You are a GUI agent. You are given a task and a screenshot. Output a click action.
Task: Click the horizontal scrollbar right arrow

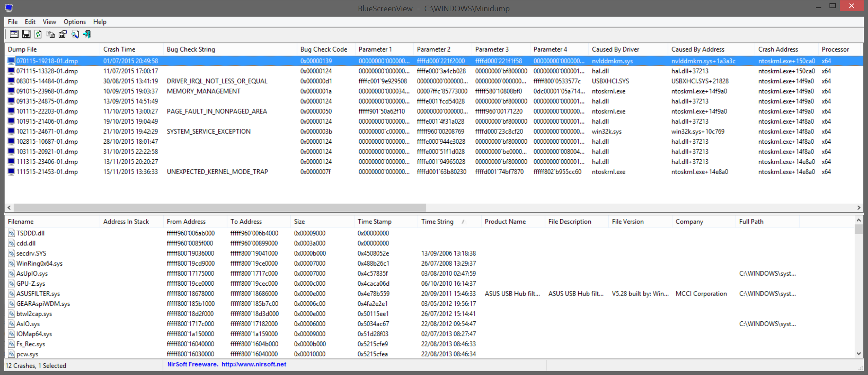pos(858,208)
